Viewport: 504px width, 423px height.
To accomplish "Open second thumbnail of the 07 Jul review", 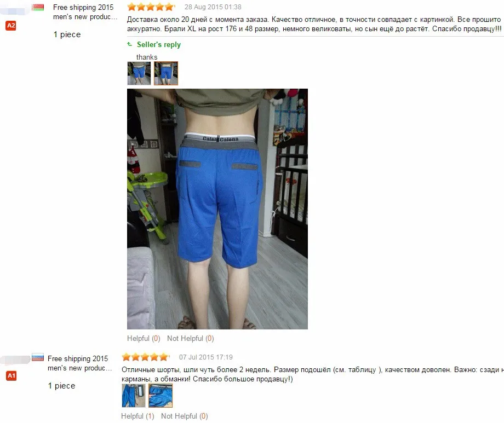I will click(x=161, y=396).
